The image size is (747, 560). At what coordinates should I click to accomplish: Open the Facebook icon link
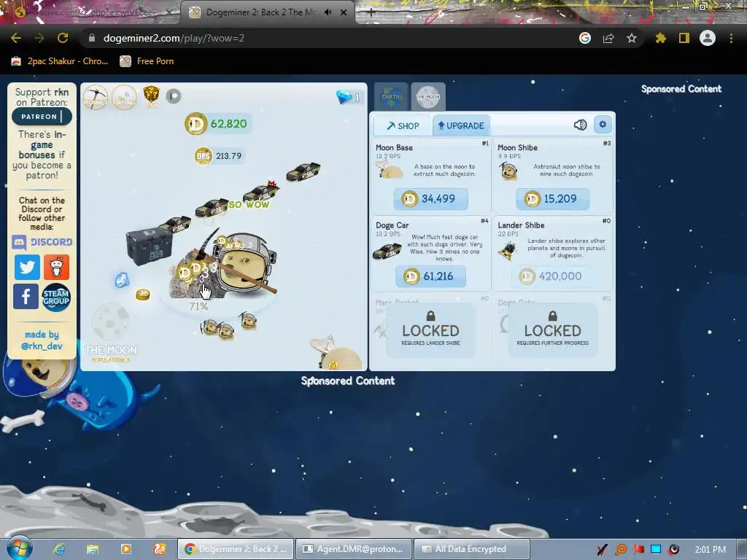tap(26, 296)
